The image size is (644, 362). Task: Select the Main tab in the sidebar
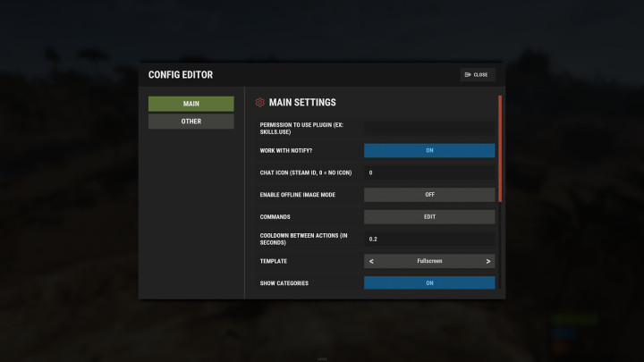[x=191, y=104]
